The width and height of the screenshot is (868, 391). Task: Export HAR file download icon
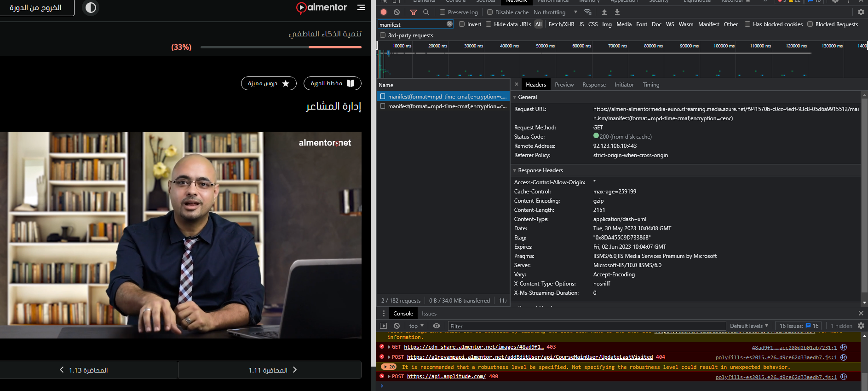click(x=617, y=12)
